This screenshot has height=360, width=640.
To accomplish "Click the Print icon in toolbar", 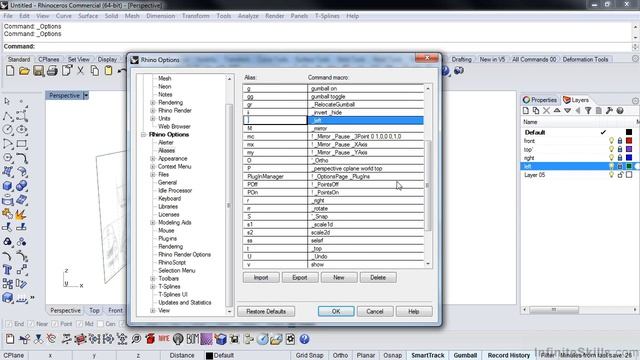I will pos(52,71).
